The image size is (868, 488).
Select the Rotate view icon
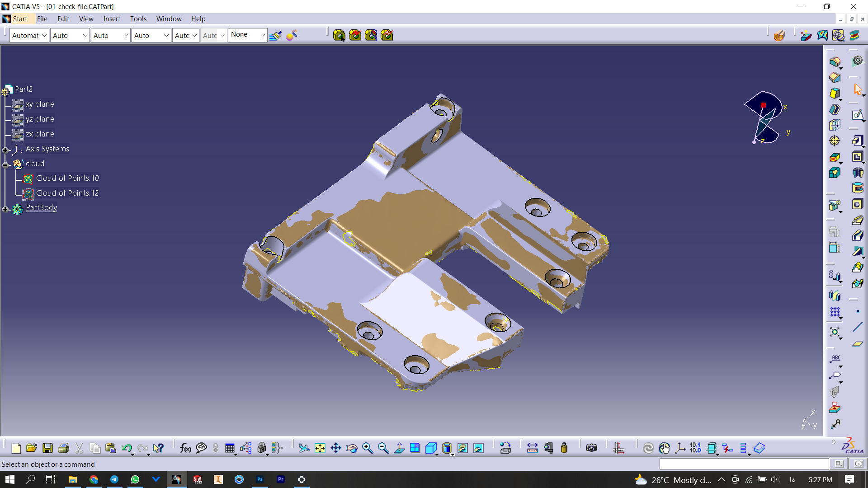point(352,448)
